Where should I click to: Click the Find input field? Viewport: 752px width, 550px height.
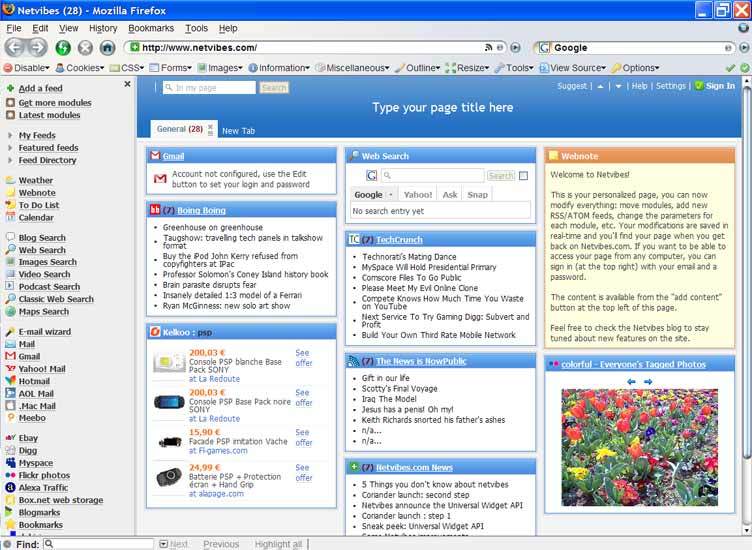point(99,544)
